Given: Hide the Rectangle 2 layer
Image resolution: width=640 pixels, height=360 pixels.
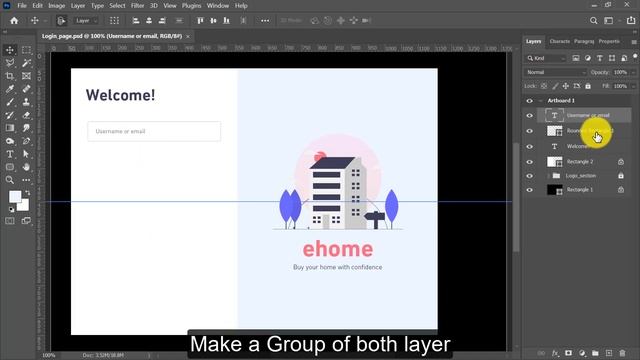Looking at the screenshot, I should pyautogui.click(x=529, y=162).
